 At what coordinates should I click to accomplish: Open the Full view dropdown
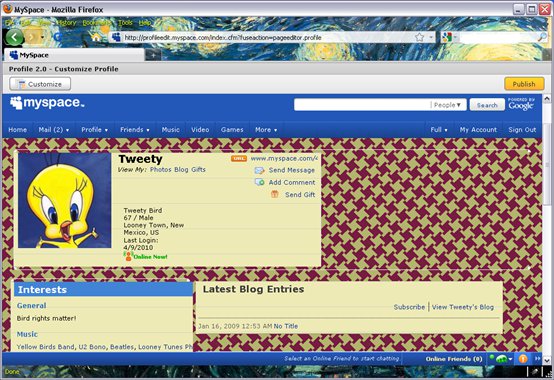coord(439,130)
